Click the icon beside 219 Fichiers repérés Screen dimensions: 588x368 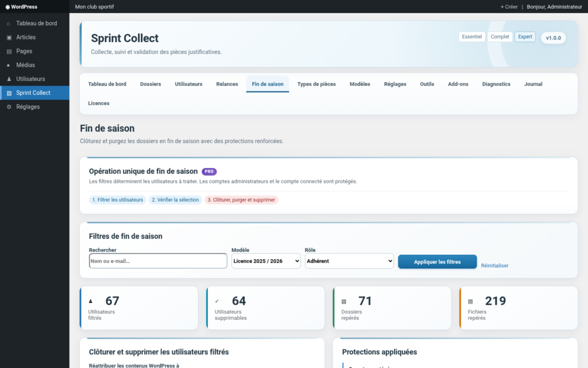pos(470,301)
